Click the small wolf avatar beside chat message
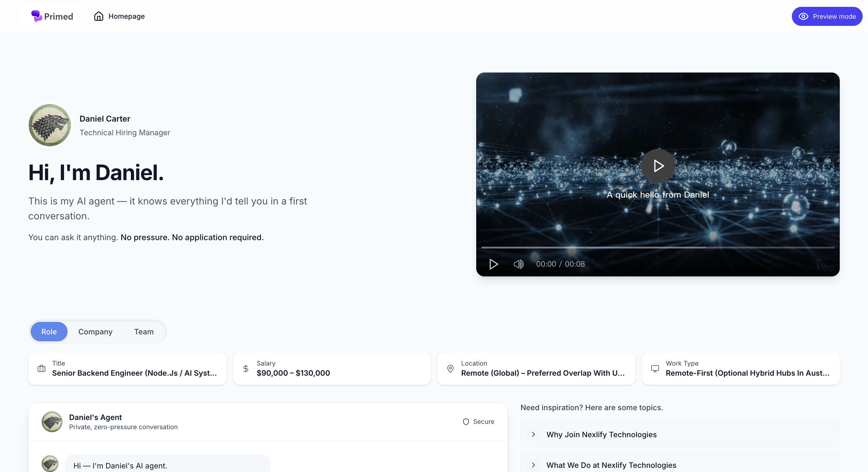The image size is (868, 472). point(50,464)
